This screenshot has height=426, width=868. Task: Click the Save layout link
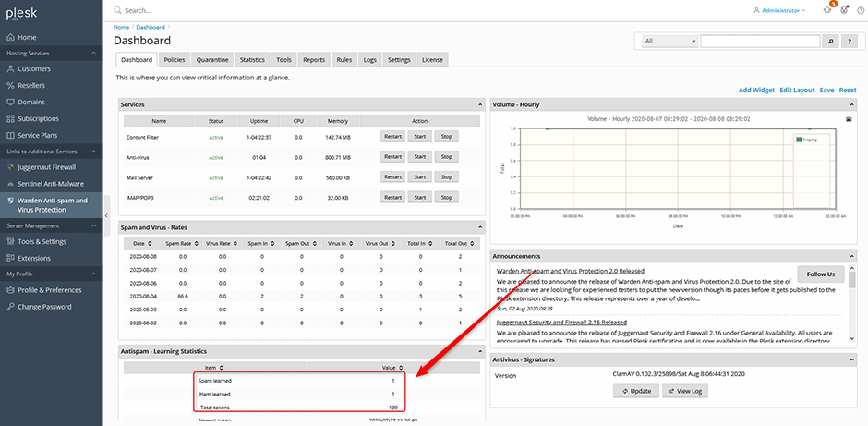tap(827, 90)
